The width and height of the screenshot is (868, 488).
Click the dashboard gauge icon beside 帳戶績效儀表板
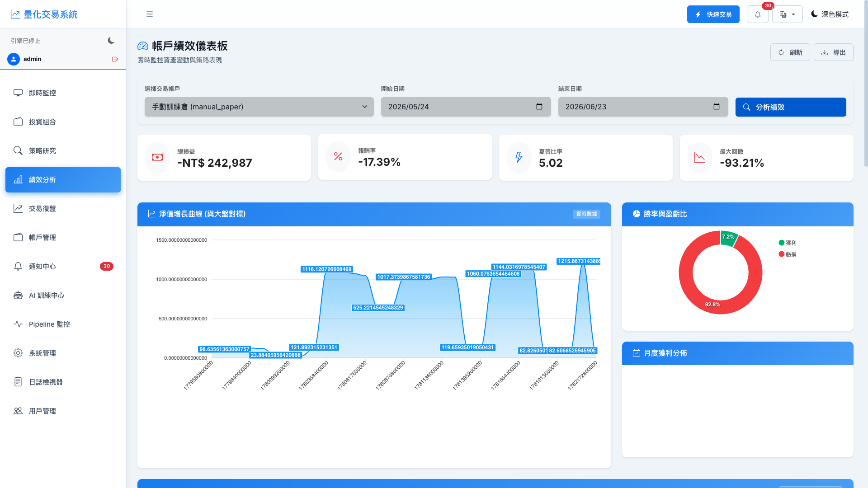click(x=143, y=46)
